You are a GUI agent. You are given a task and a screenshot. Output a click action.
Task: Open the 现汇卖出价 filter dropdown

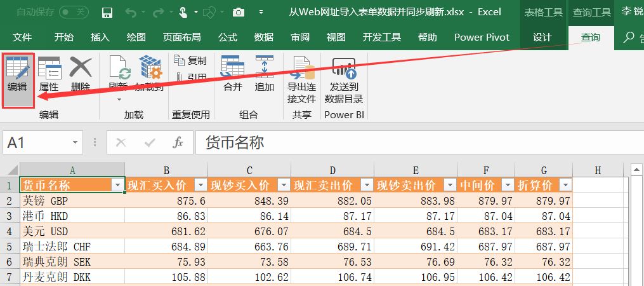pos(367,186)
